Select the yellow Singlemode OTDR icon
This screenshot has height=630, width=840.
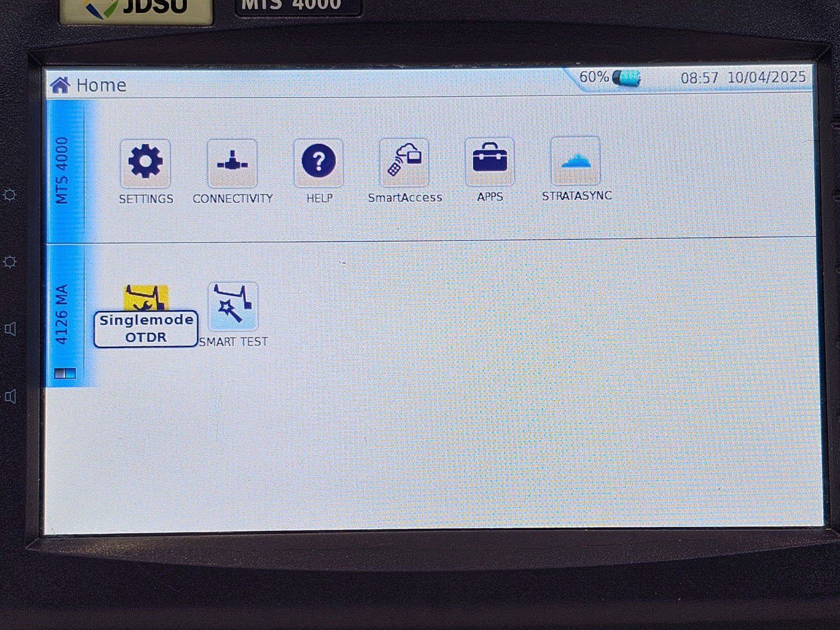coord(146,298)
